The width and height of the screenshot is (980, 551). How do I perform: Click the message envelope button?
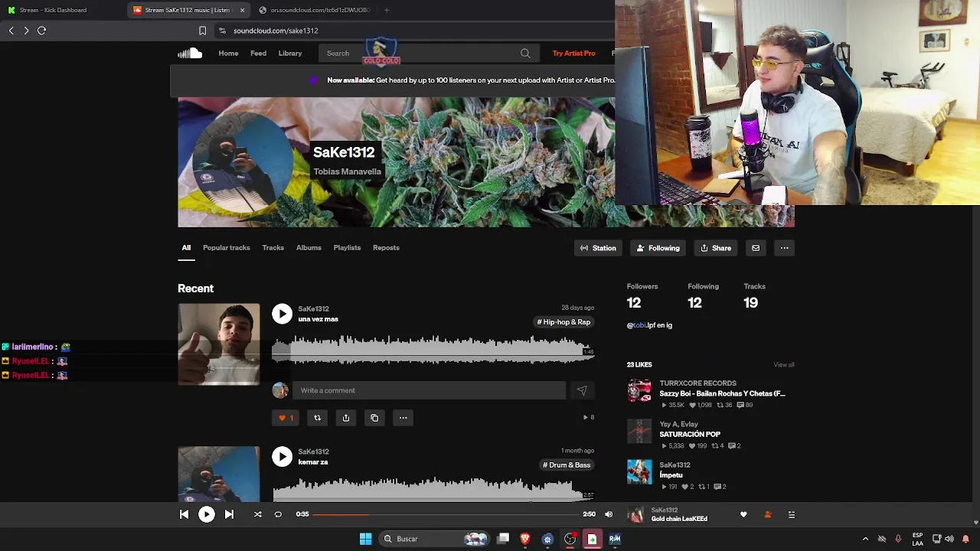click(756, 248)
